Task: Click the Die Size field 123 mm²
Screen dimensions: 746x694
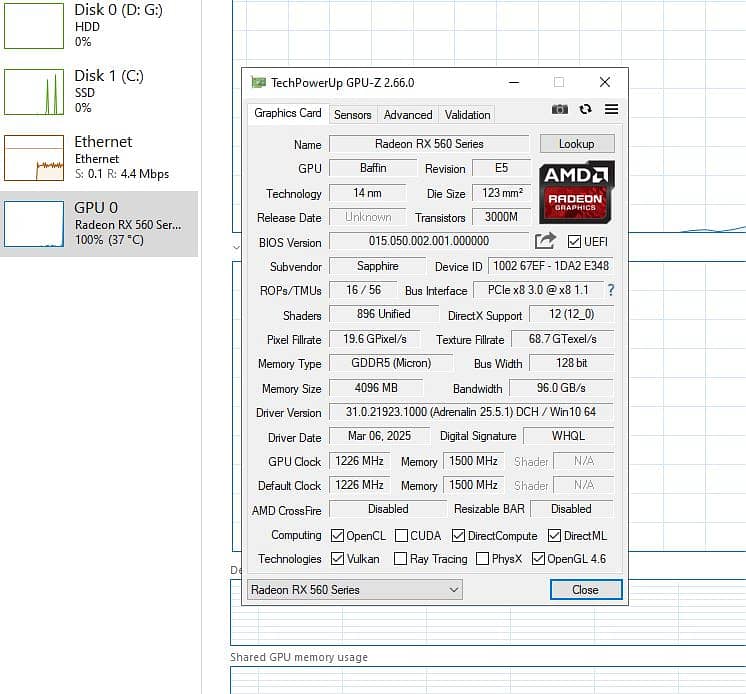Action: pyautogui.click(x=501, y=193)
